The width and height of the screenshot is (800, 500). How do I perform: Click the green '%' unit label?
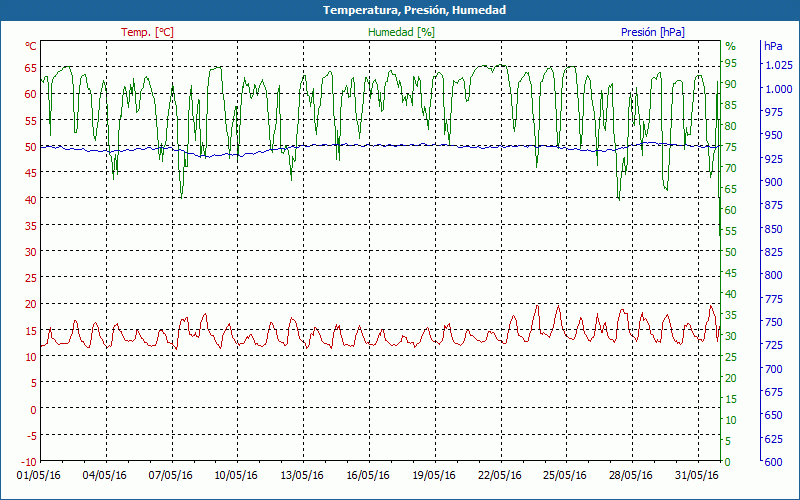point(731,46)
